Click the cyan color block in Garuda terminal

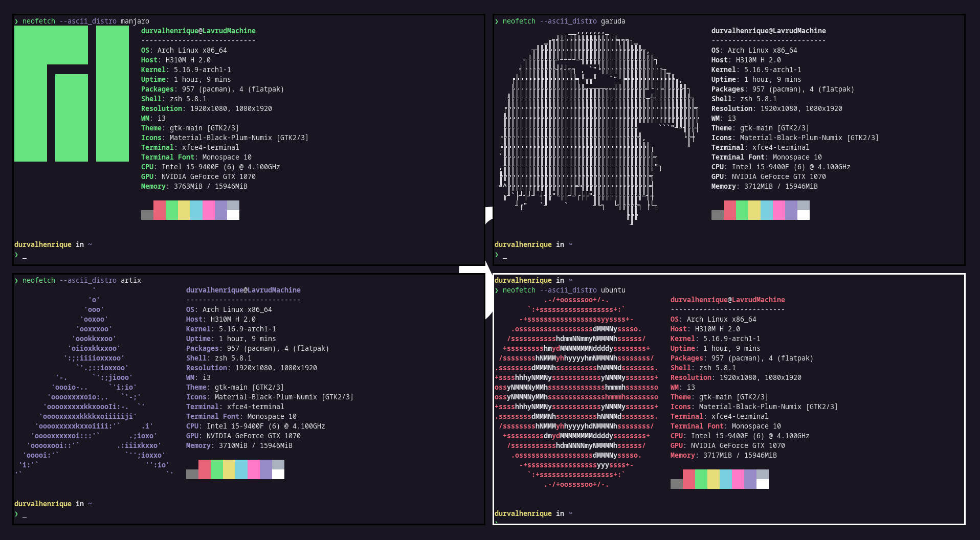click(x=767, y=210)
